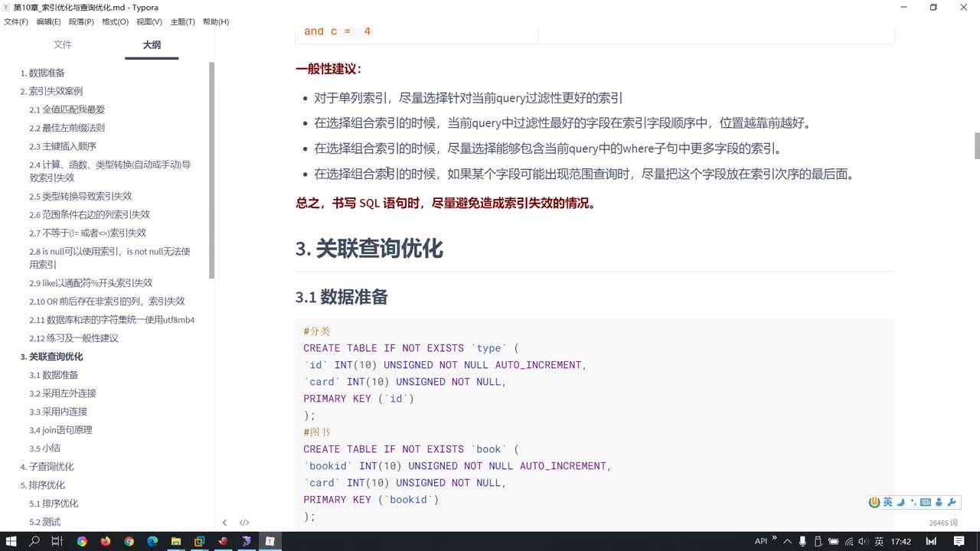Click the outline sidebar scrollbar
The width and height of the screenshot is (980, 551).
(211, 170)
